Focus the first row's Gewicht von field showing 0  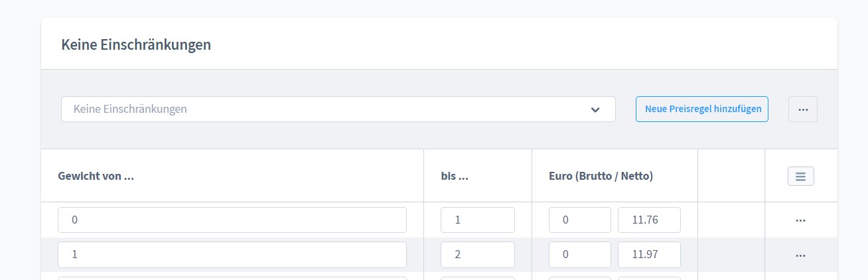(232, 220)
